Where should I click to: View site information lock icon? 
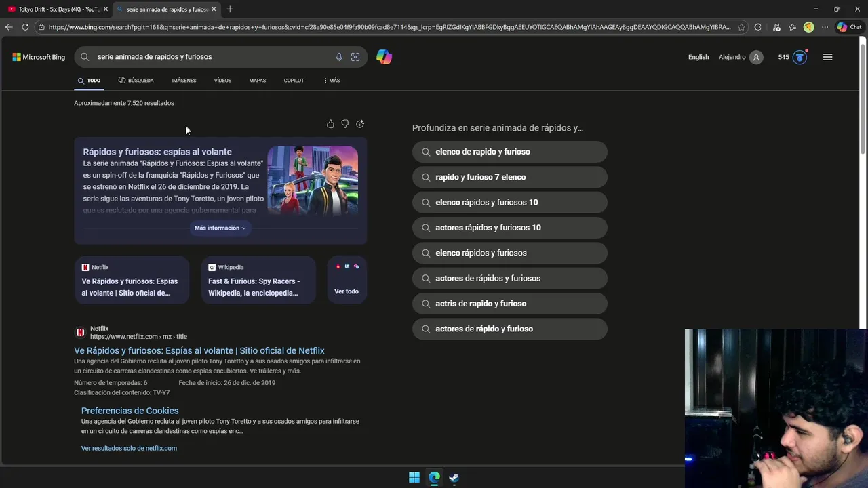point(41,27)
